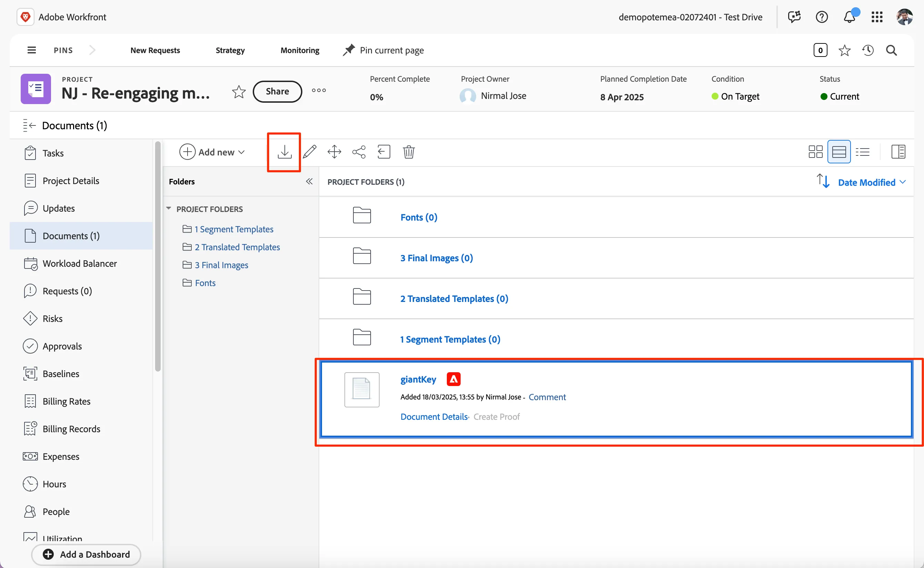Click Pin current page
The image size is (924, 568).
click(x=383, y=50)
